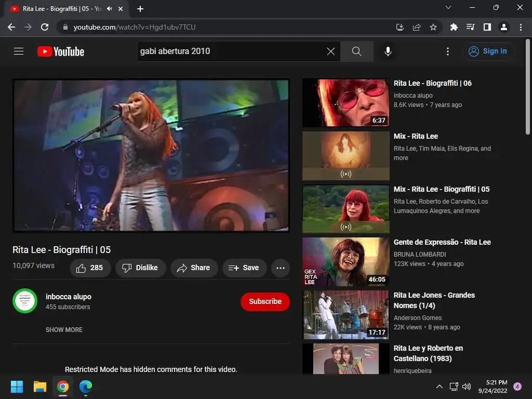532x399 pixels.
Task: Open Chrome extensions puzzle icon
Action: [454, 27]
